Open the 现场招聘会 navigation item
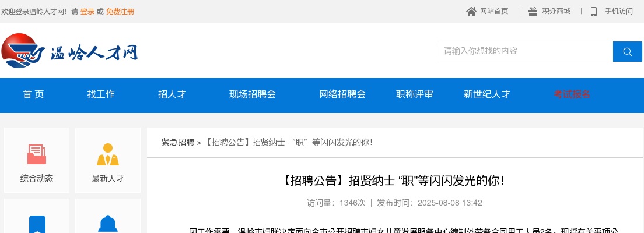The height and width of the screenshot is (233, 644). pos(253,94)
